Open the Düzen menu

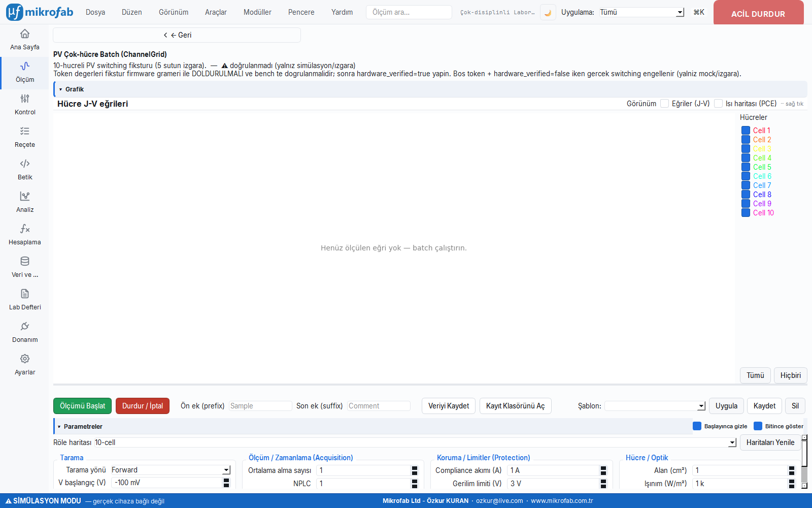pos(132,12)
